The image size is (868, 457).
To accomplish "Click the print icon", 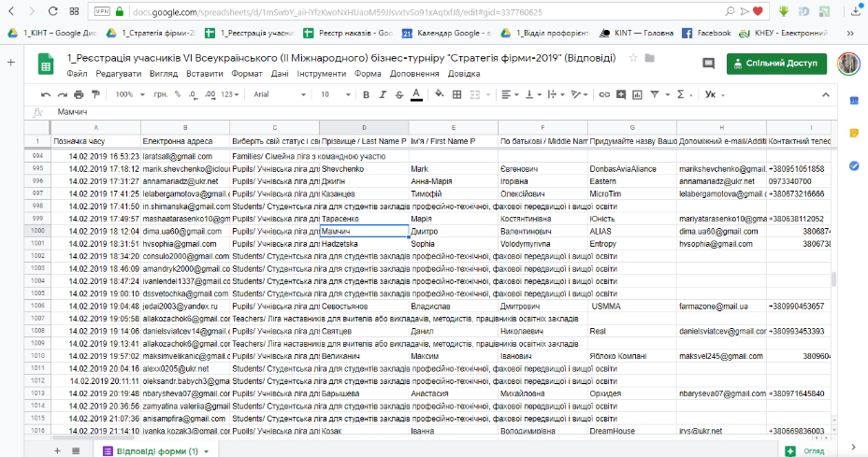I will click(79, 94).
